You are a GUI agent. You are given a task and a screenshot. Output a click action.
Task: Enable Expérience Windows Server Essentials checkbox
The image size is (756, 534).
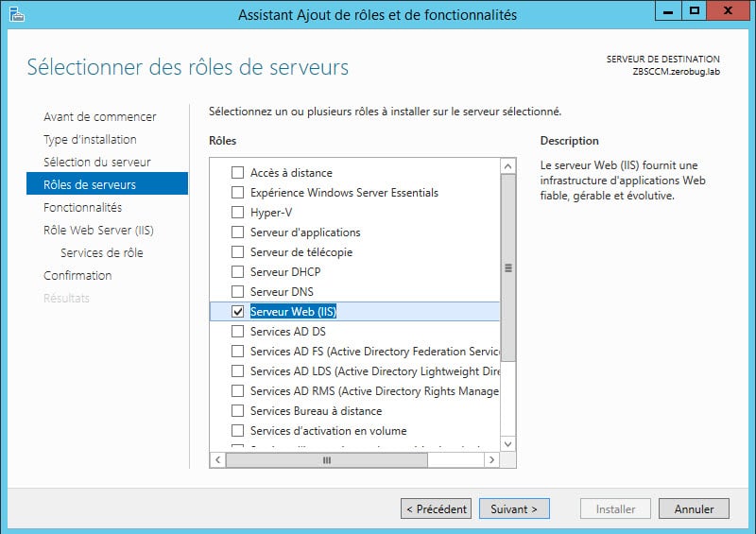[238, 193]
